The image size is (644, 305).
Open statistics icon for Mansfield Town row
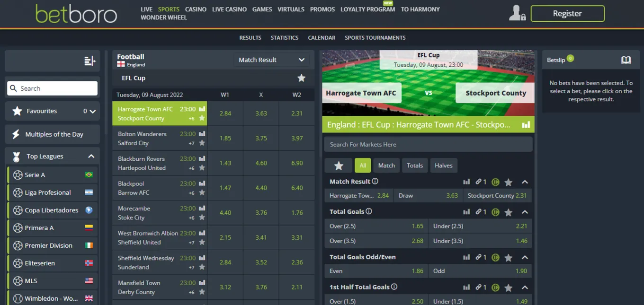pos(202,283)
